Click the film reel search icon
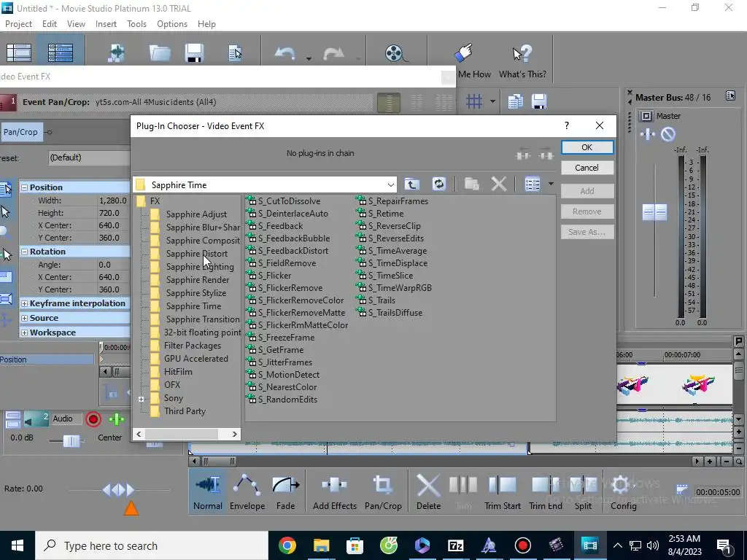 pyautogui.click(x=395, y=53)
